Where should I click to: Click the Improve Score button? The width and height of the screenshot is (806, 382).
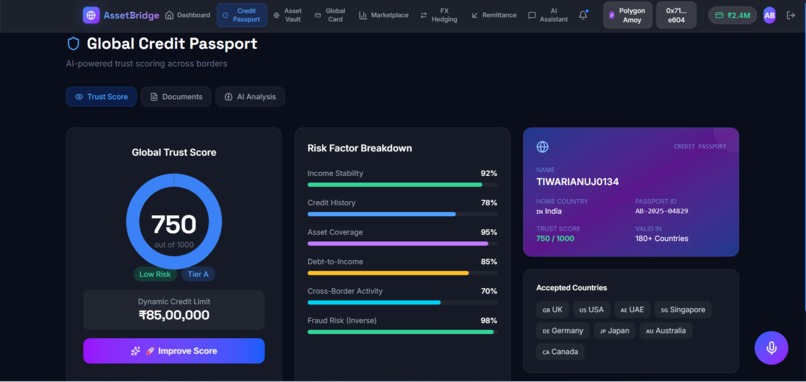pyautogui.click(x=174, y=351)
